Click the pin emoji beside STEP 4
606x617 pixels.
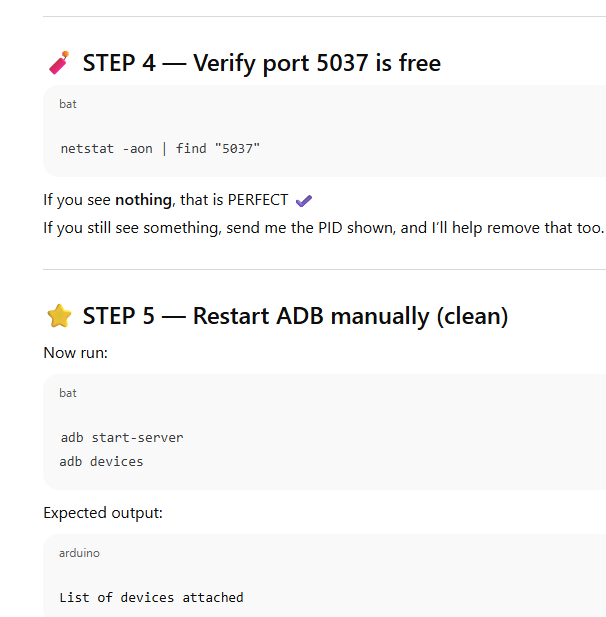click(x=59, y=63)
